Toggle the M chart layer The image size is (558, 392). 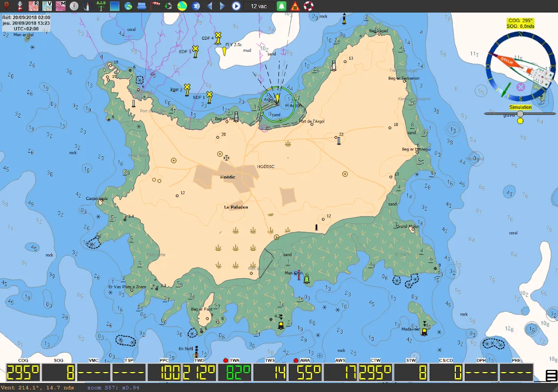pos(60,6)
